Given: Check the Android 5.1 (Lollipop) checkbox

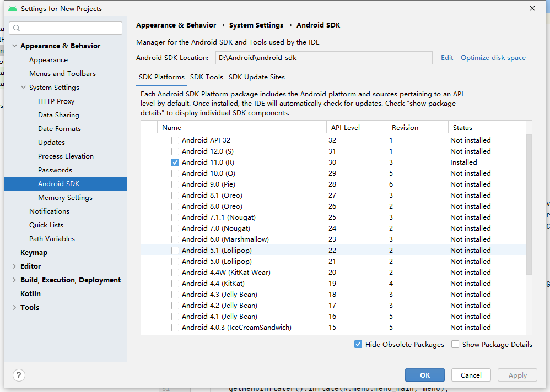Looking at the screenshot, I should click(175, 251).
